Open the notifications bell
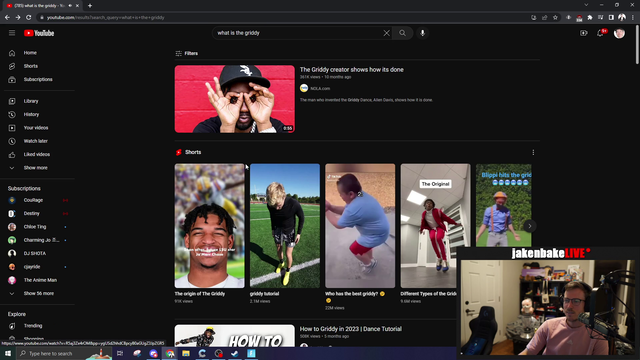 600,33
